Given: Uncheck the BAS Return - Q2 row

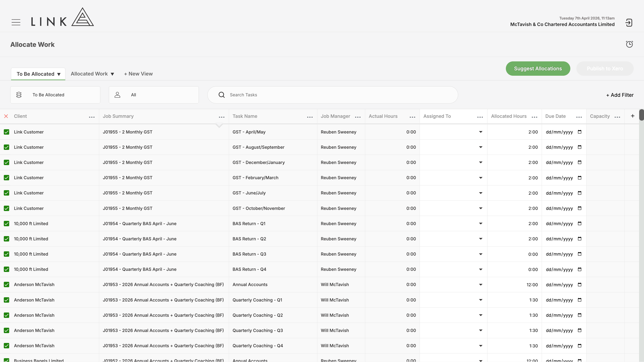Looking at the screenshot, I should coord(6,239).
